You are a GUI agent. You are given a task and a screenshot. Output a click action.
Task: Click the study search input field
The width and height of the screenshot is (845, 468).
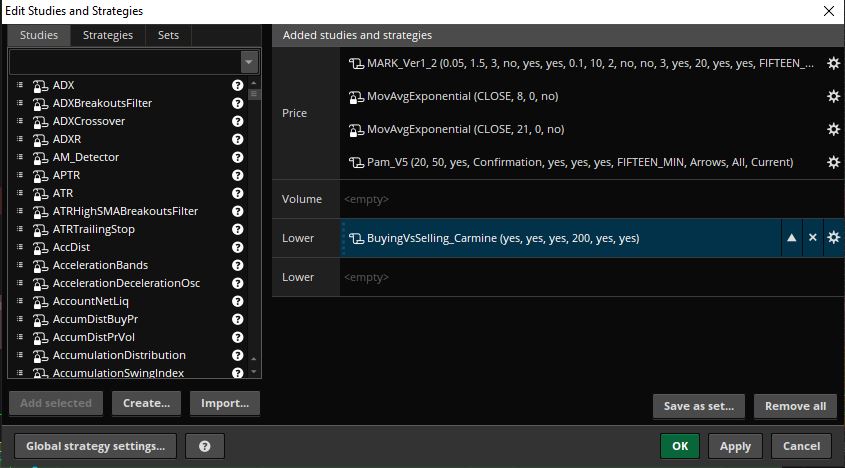(124, 62)
